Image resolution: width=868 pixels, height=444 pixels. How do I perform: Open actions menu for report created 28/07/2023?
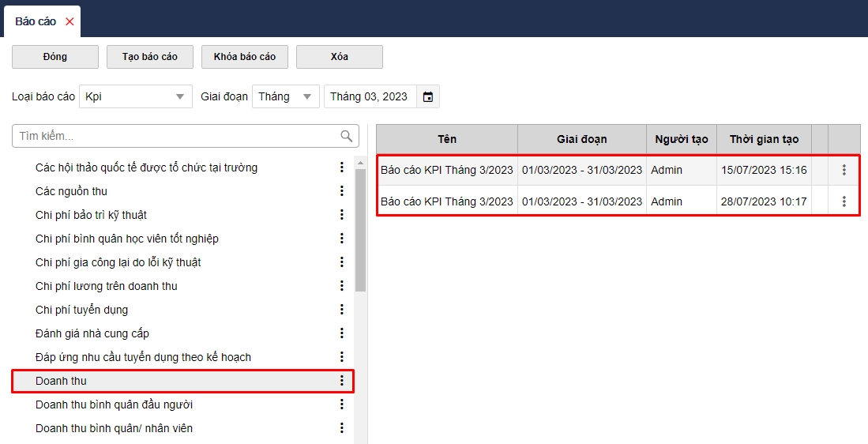pyautogui.click(x=844, y=201)
